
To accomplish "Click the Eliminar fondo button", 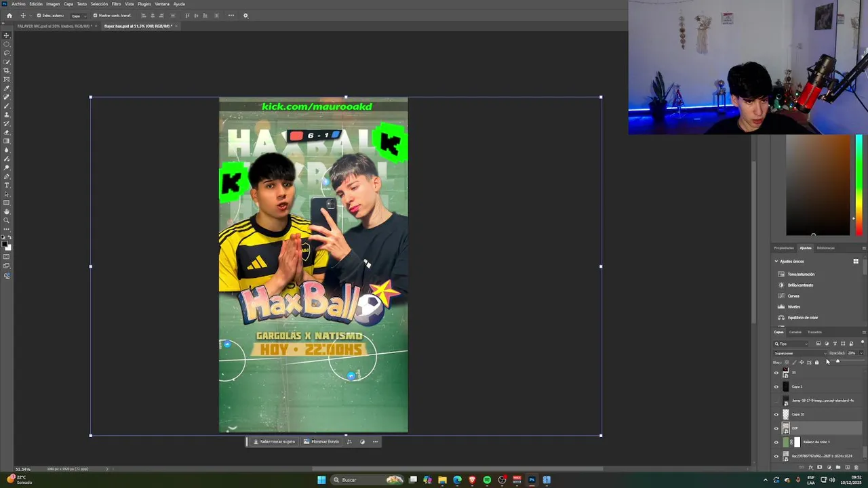I will [x=321, y=442].
